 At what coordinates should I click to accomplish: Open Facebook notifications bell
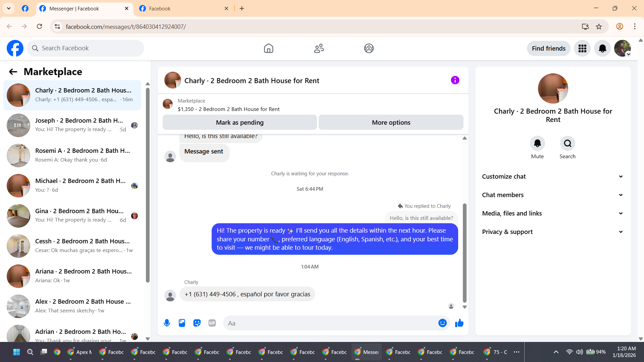click(602, 49)
